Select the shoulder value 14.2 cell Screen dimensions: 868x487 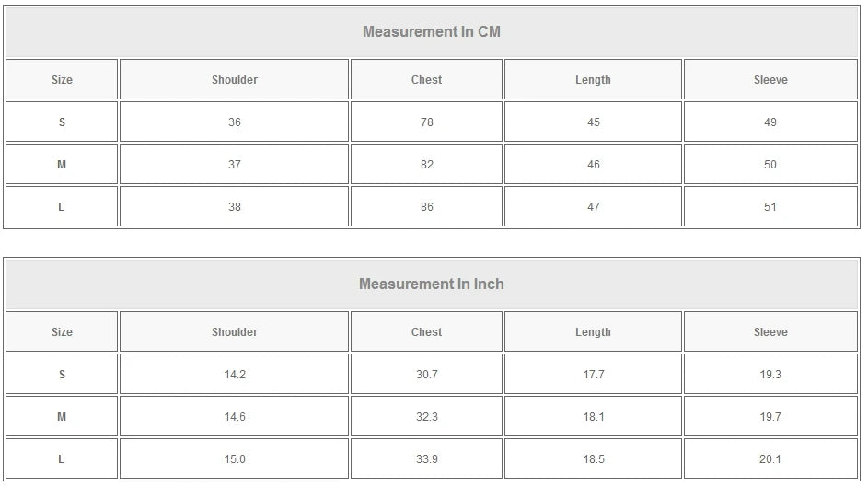tap(235, 375)
